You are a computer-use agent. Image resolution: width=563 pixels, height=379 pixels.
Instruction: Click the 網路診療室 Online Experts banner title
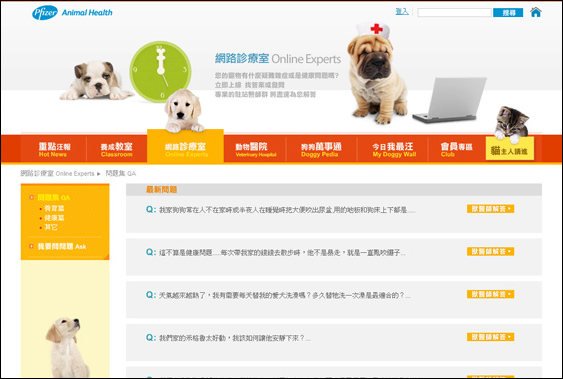278,59
